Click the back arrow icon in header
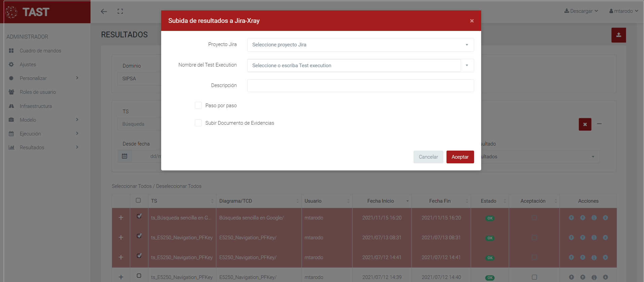 point(104,11)
